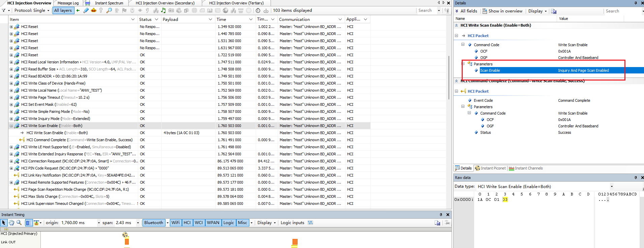Switch to the Message Log tab
The image size is (644, 248).
(x=68, y=3)
